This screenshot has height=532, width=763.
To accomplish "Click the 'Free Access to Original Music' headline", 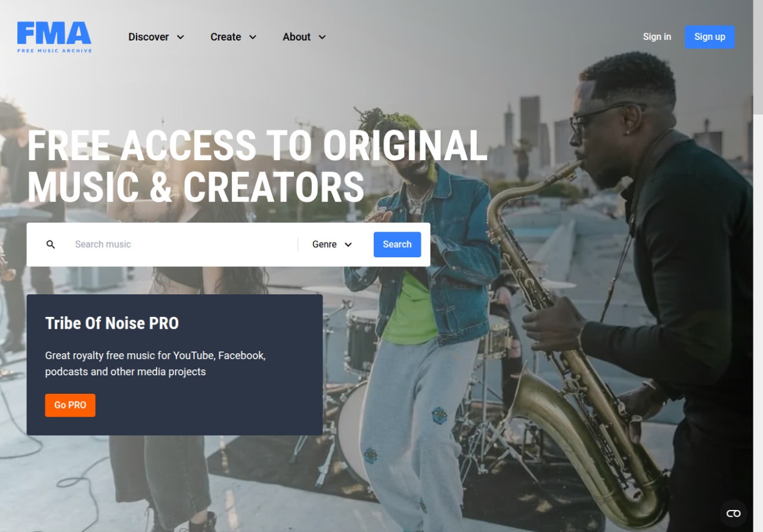I will tap(257, 166).
